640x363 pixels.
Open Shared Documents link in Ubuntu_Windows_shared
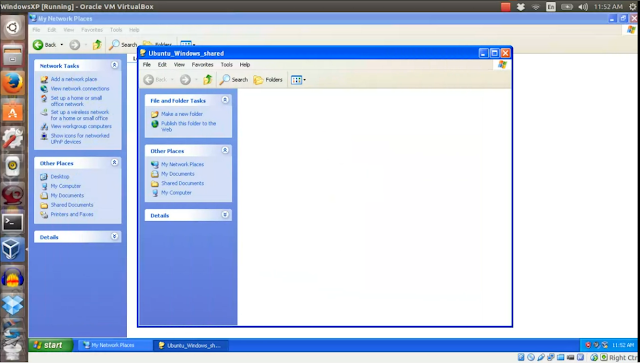point(182,183)
